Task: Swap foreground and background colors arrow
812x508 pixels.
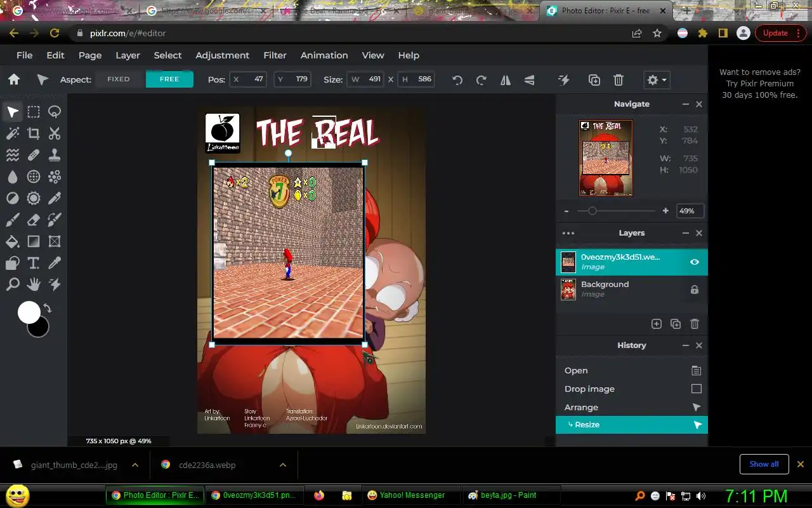Action: pos(48,309)
